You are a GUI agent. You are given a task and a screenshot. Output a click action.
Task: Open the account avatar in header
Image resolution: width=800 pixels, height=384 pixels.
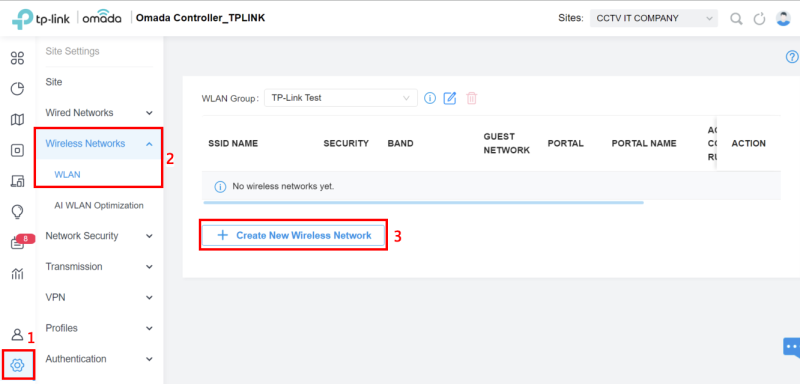coord(783,18)
